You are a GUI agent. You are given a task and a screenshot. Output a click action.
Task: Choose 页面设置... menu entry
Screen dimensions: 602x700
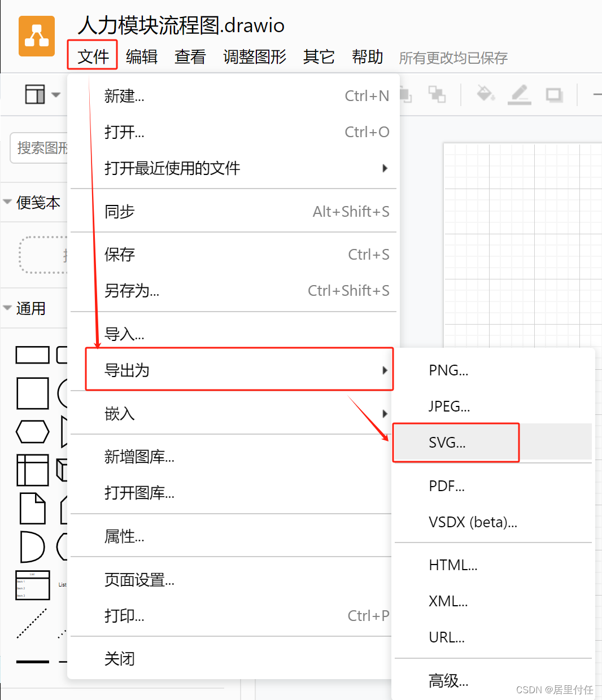pyautogui.click(x=231, y=580)
